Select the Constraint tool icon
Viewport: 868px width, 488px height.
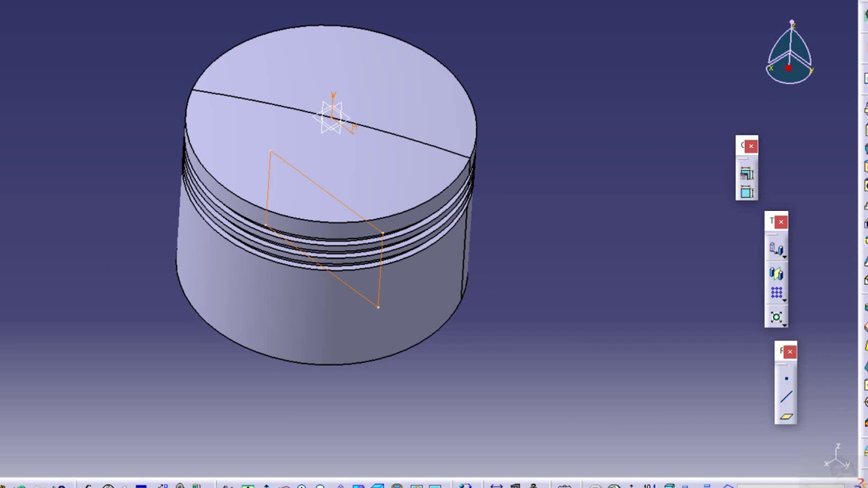(x=747, y=192)
